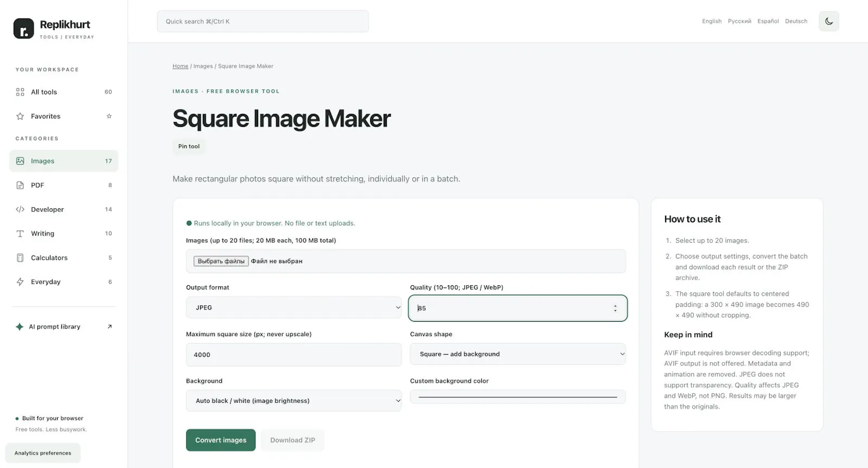Click the Выбрать файлы file chooser button
The image size is (868, 468).
pos(221,261)
